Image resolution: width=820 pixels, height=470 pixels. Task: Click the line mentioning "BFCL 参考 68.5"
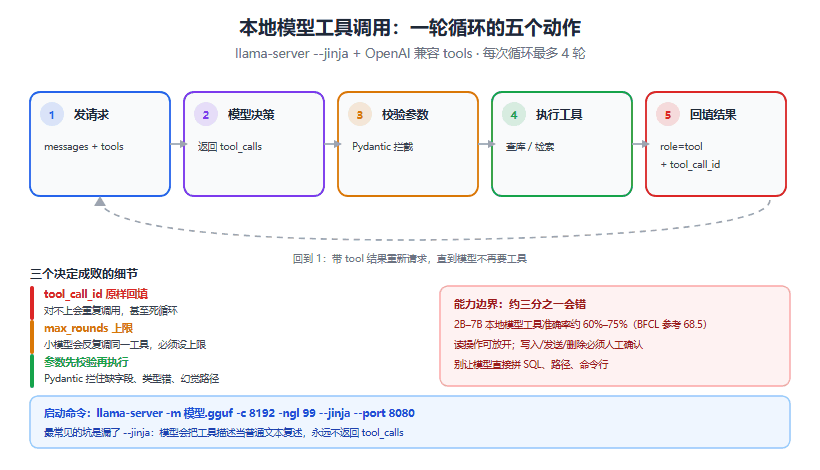click(580, 324)
